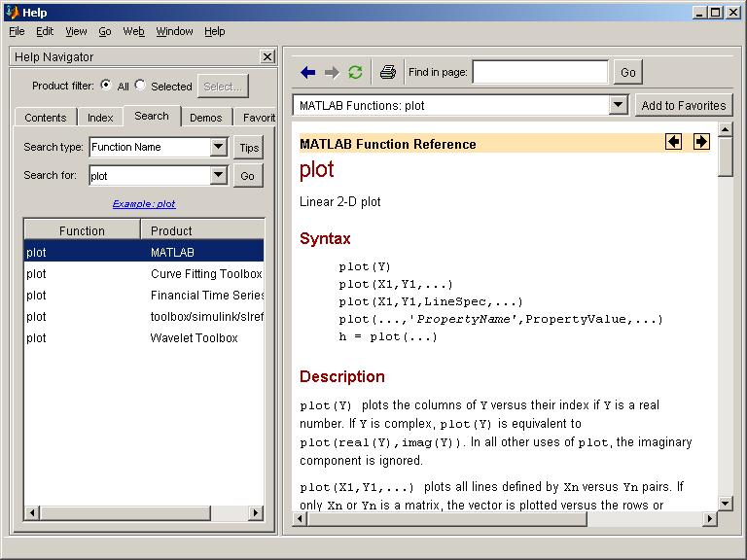Click the MATLAB logo in the title bar
Image resolution: width=747 pixels, height=560 pixels.
[x=12, y=12]
